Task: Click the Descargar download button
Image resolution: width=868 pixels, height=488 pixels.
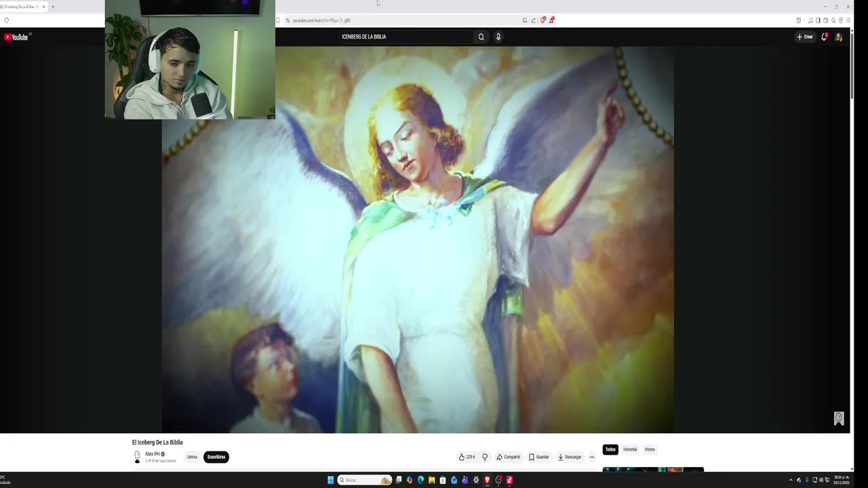Action: 570,457
